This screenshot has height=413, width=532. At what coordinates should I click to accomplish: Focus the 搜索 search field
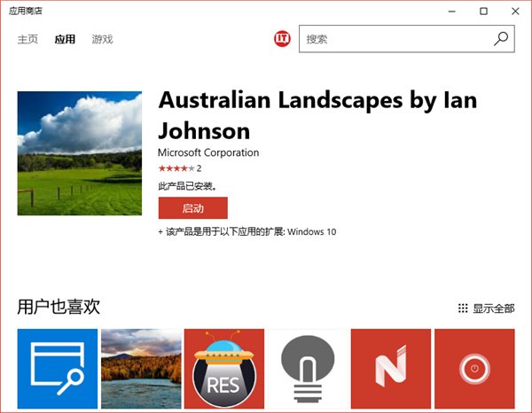tap(406, 39)
